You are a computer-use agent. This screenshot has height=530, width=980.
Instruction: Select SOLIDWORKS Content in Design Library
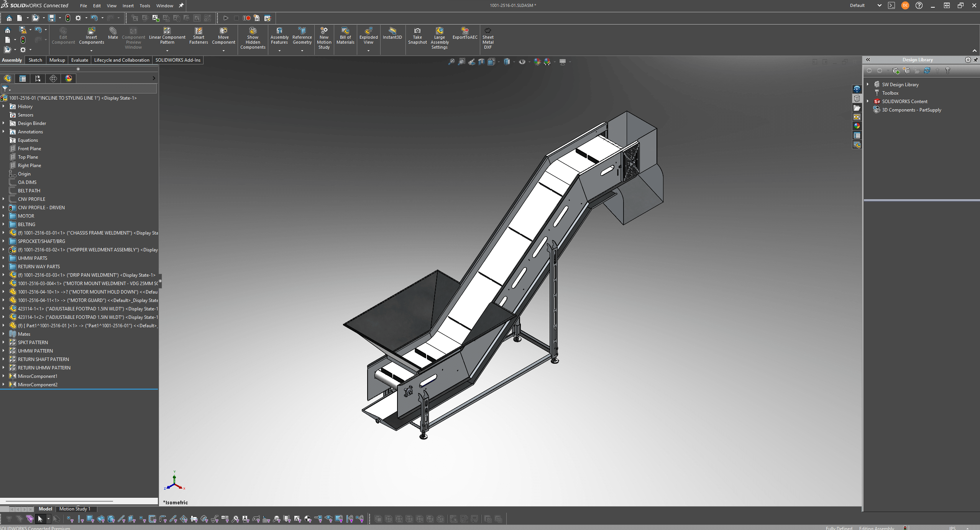pyautogui.click(x=904, y=102)
